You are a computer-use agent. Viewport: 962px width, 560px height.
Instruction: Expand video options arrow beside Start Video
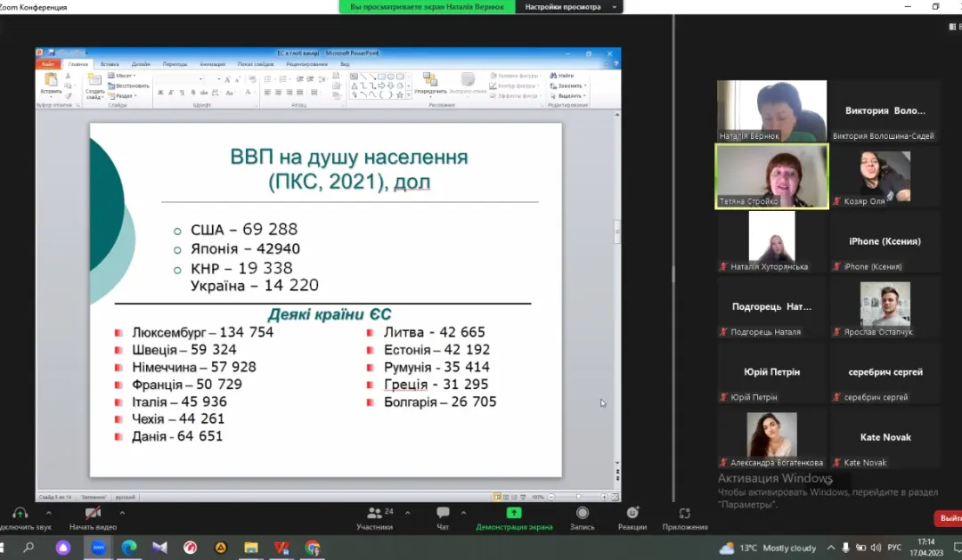point(122,513)
